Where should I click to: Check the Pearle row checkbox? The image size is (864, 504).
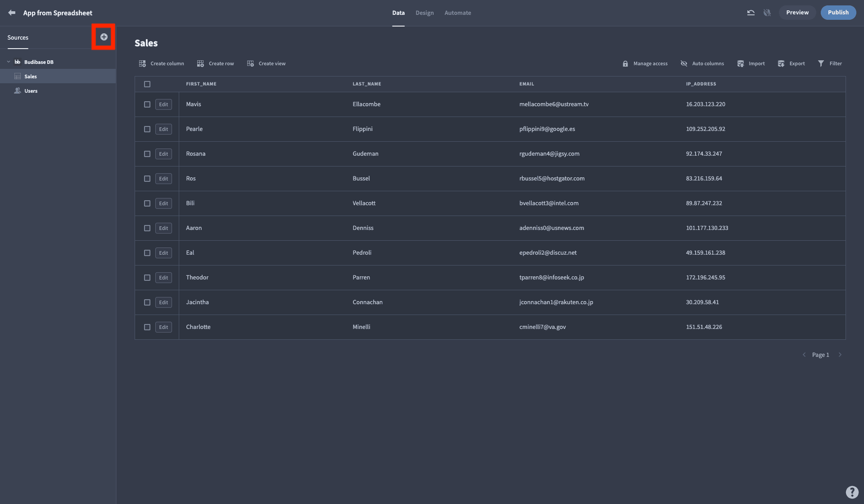click(147, 129)
